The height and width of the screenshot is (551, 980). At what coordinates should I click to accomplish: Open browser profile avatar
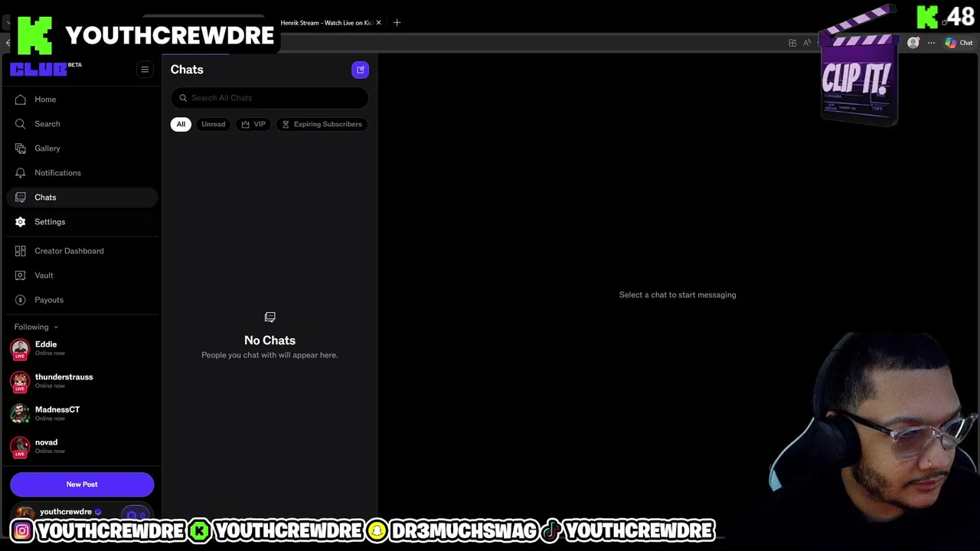pos(913,43)
